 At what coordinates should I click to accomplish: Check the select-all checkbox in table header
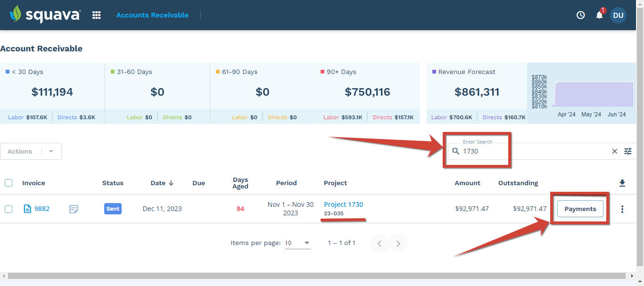click(x=8, y=183)
